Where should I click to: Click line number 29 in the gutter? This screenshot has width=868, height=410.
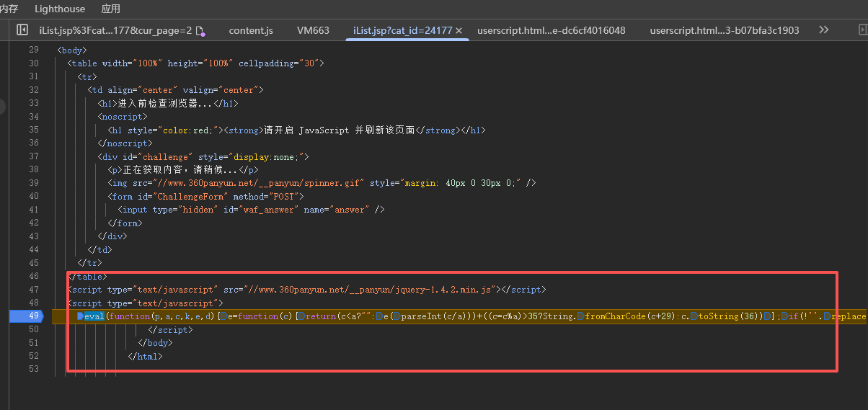click(x=34, y=50)
